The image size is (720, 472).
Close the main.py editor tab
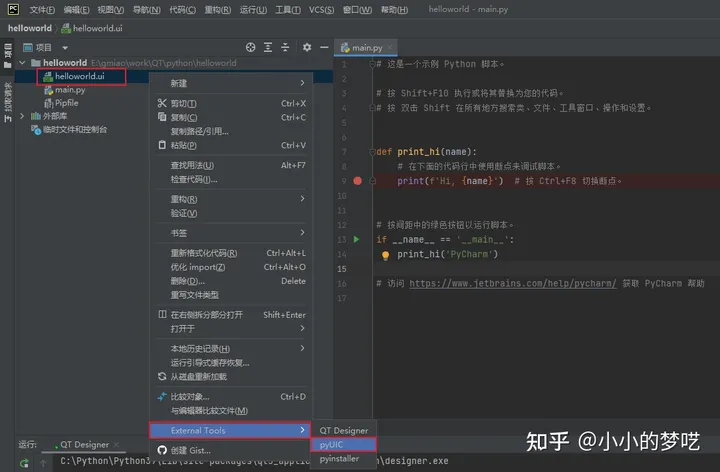(x=390, y=47)
